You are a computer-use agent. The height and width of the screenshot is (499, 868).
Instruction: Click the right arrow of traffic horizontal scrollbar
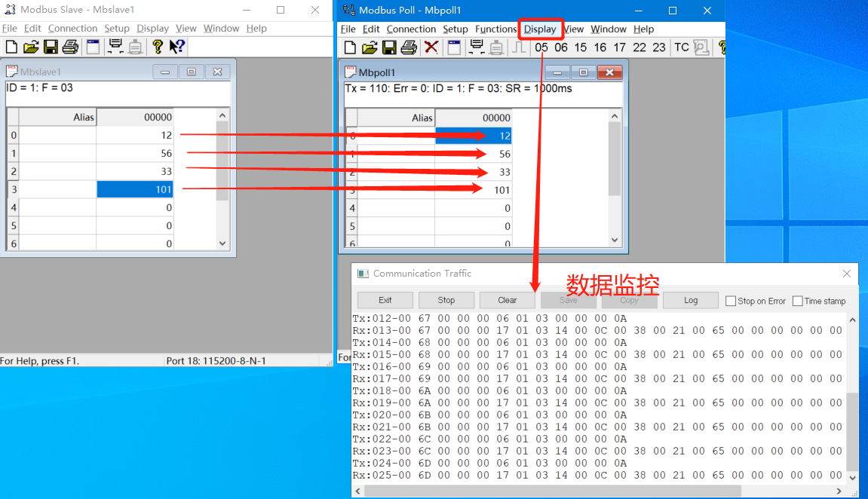click(x=839, y=491)
